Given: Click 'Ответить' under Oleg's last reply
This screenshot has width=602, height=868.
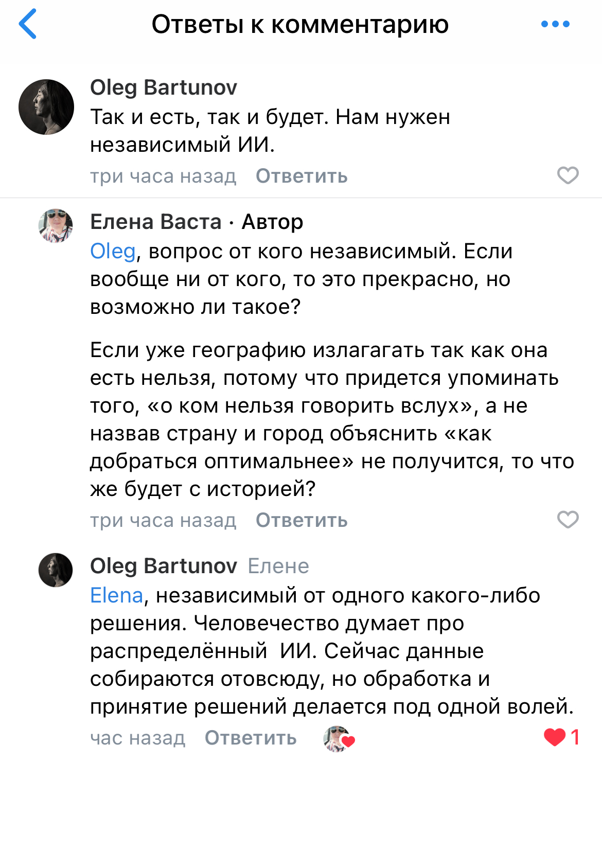Looking at the screenshot, I should point(251,738).
